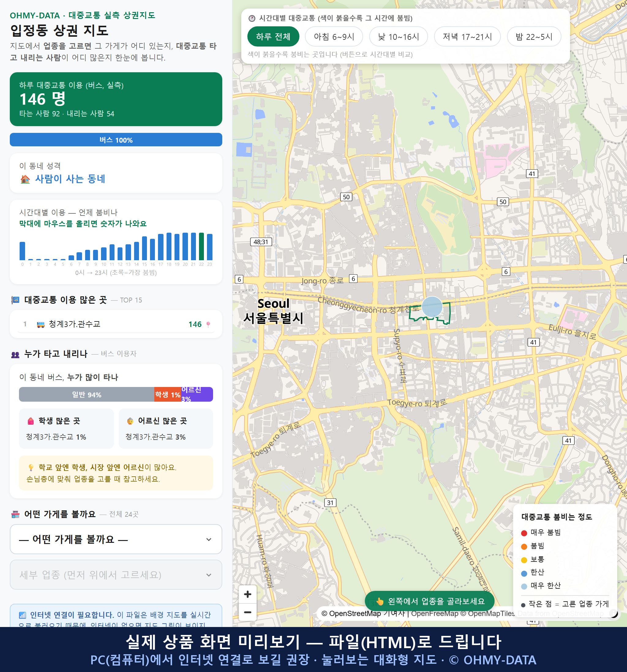Click the blue 한산 legend dot
The width and height of the screenshot is (627, 672).
[524, 573]
